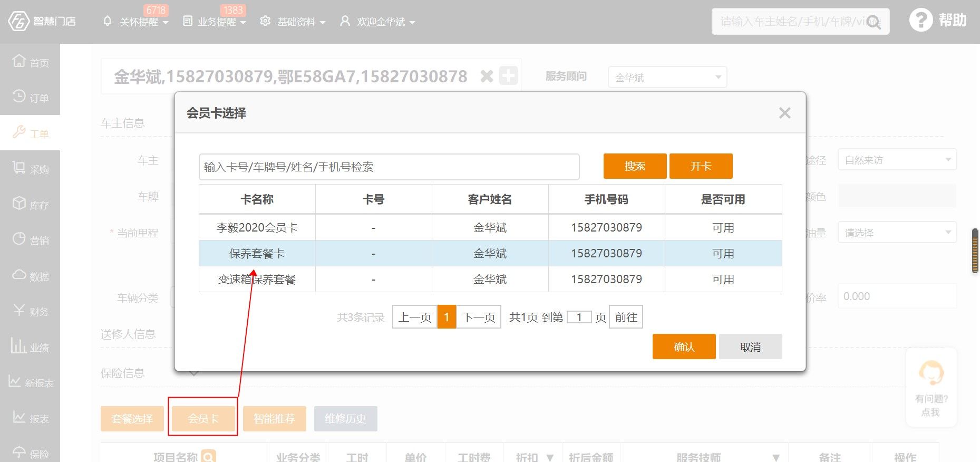Click the plus icon beside customer info
The image size is (980, 462).
508,76
